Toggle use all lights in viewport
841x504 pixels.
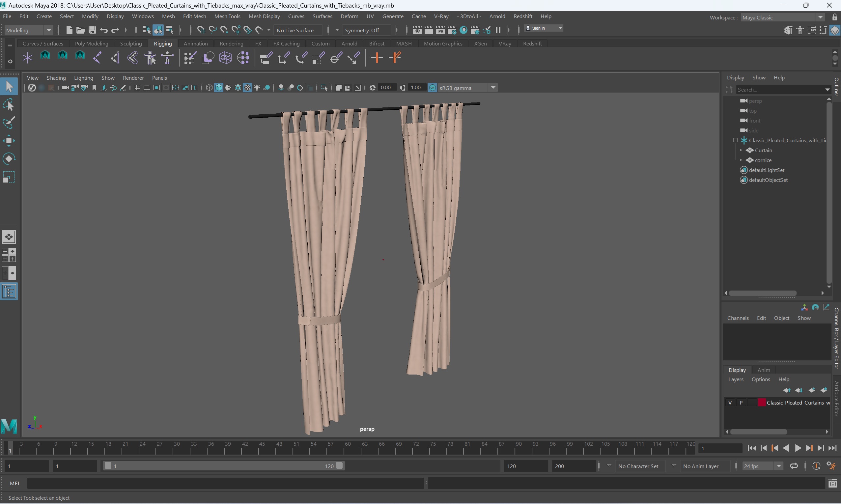click(257, 88)
